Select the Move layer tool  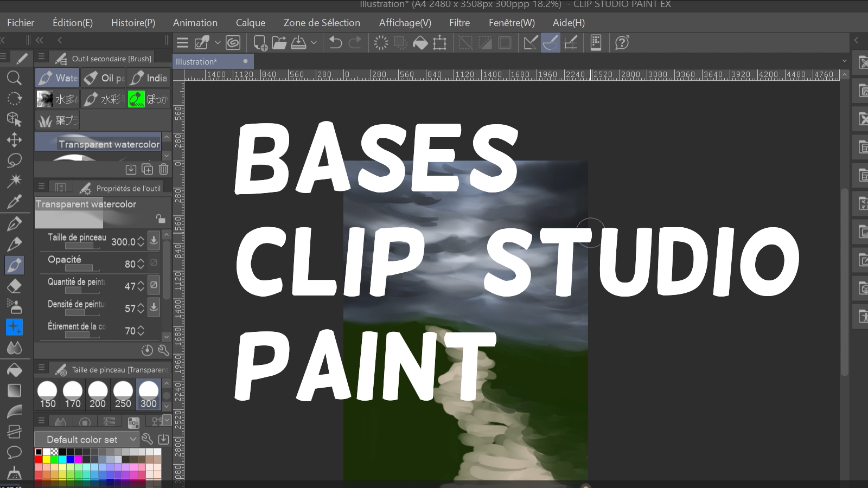click(14, 140)
